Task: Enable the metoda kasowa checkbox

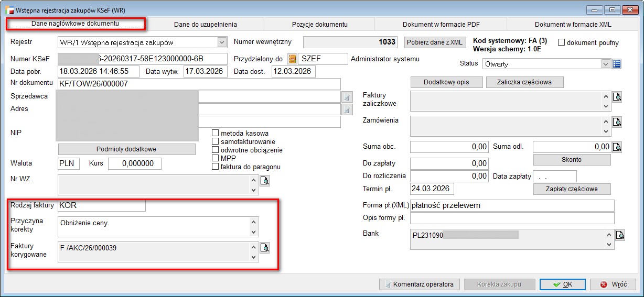Action: click(x=215, y=133)
